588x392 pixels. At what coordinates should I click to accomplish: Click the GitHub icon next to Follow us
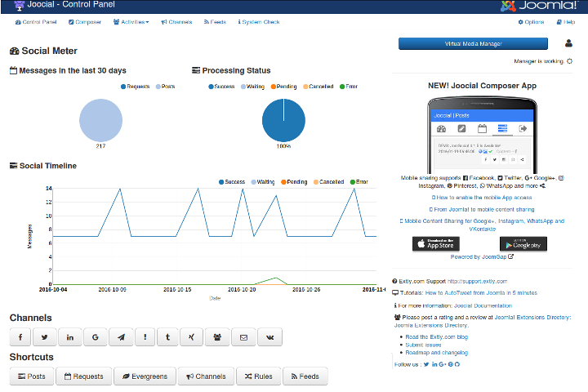(x=457, y=364)
